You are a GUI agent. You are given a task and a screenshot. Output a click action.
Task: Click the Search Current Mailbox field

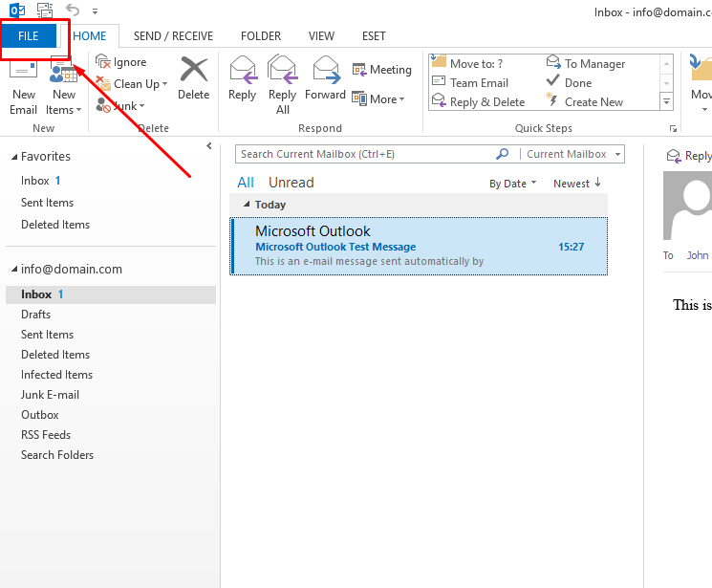point(363,154)
